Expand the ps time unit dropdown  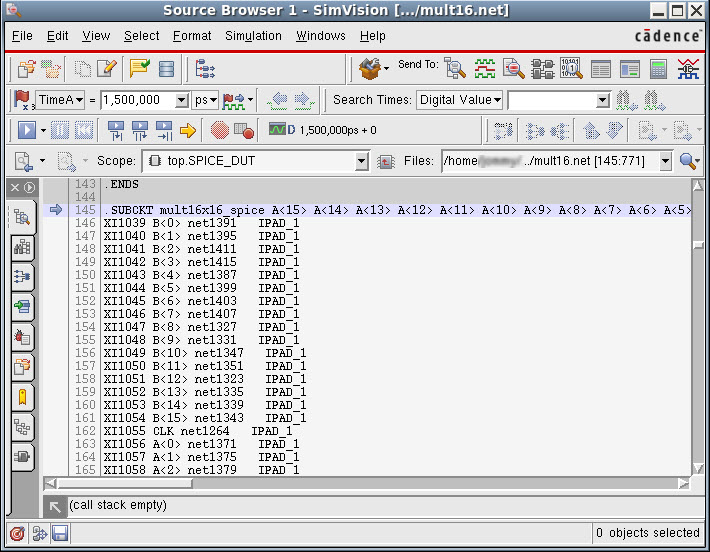point(207,100)
